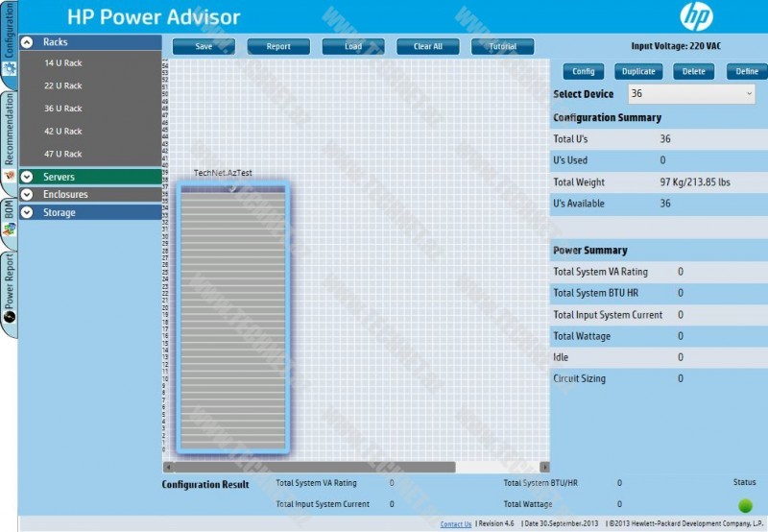Select the 42 U Rack item

pos(63,132)
